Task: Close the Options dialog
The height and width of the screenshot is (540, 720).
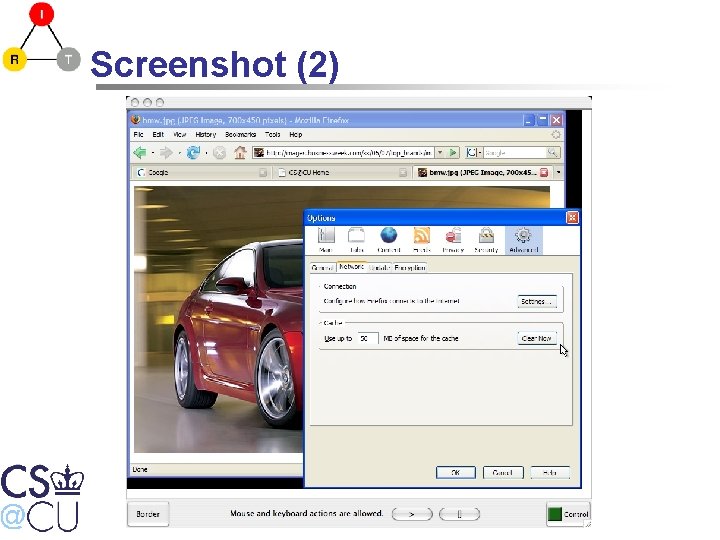Action: click(x=572, y=218)
